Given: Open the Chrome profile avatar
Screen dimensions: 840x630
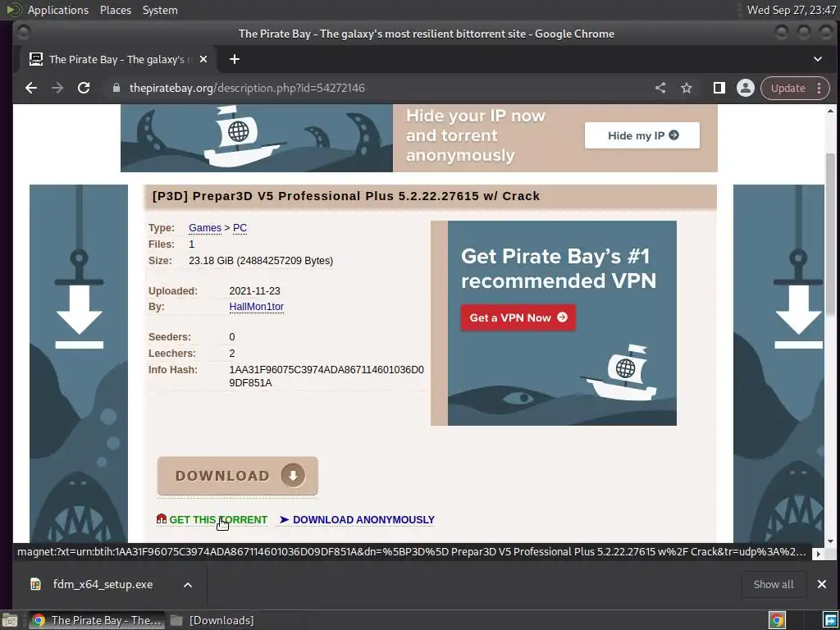Looking at the screenshot, I should (745, 88).
